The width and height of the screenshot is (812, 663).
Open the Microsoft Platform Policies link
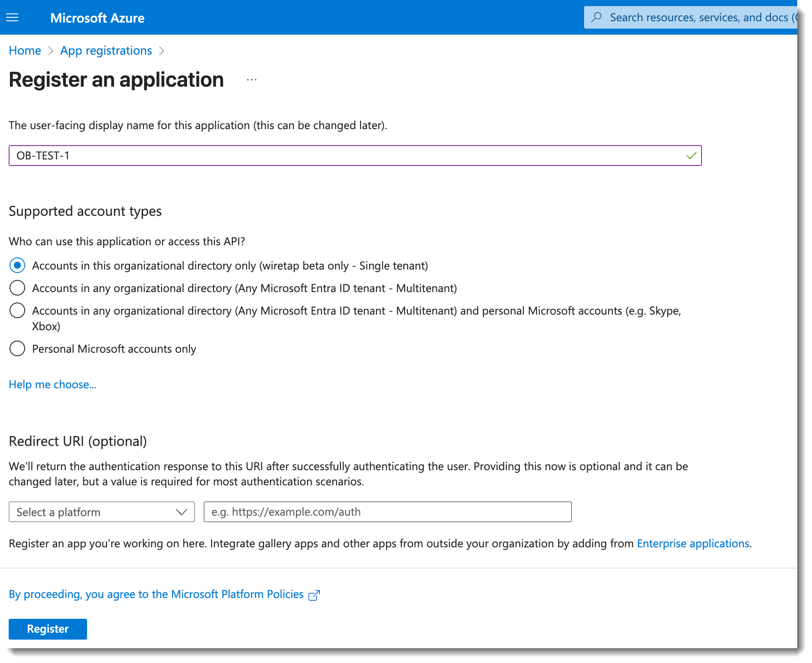click(x=156, y=594)
